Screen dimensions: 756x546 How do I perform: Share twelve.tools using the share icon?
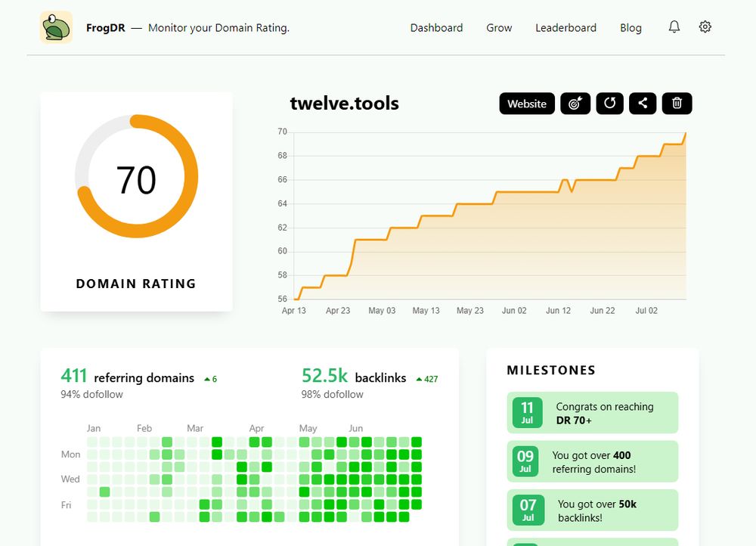pyautogui.click(x=642, y=103)
